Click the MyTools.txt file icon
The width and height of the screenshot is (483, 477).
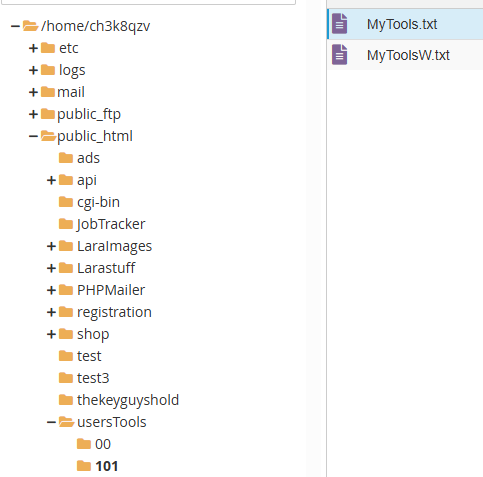340,24
